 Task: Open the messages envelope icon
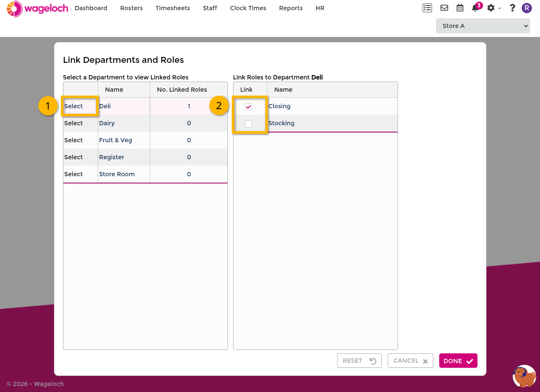click(444, 8)
